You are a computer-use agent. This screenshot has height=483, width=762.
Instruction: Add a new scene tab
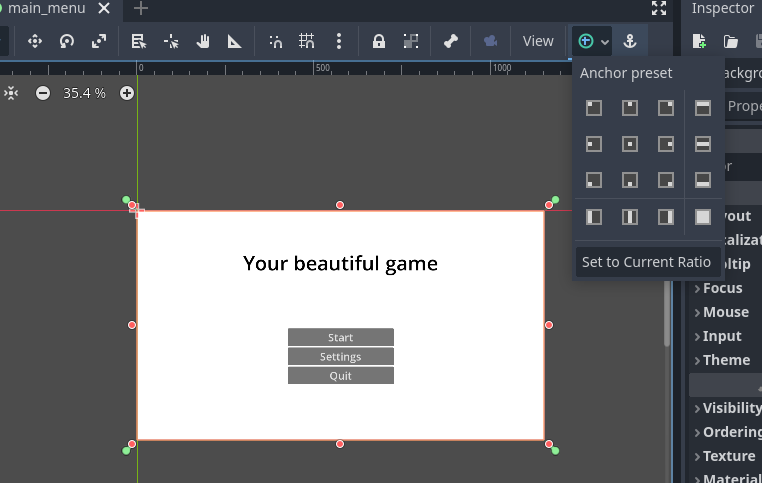click(140, 8)
